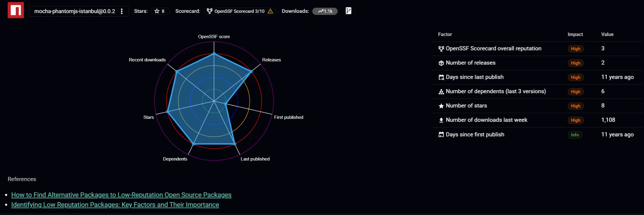Image resolution: width=644 pixels, height=215 pixels.
Task: Click value 6 in dependents row
Action: [603, 92]
